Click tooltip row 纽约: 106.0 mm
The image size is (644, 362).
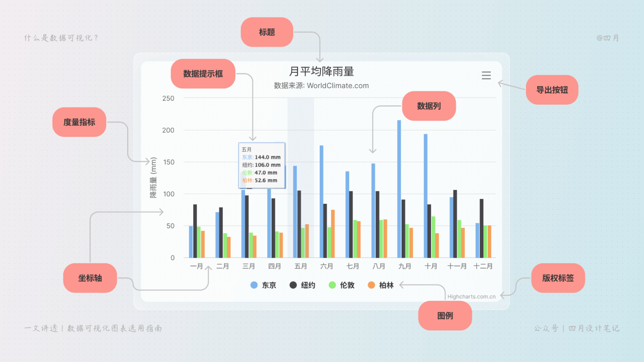[261, 165]
